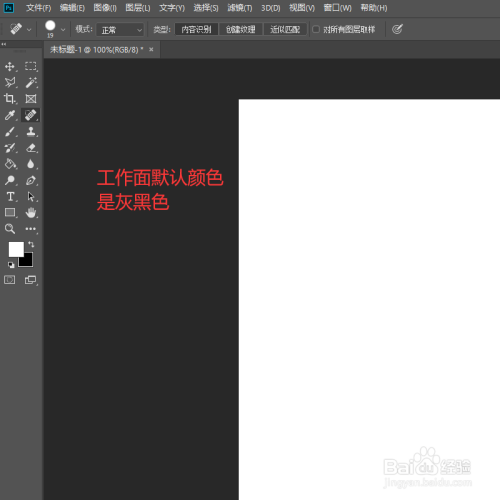Select the Blur tool
This screenshot has width=500, height=500.
(x=31, y=164)
